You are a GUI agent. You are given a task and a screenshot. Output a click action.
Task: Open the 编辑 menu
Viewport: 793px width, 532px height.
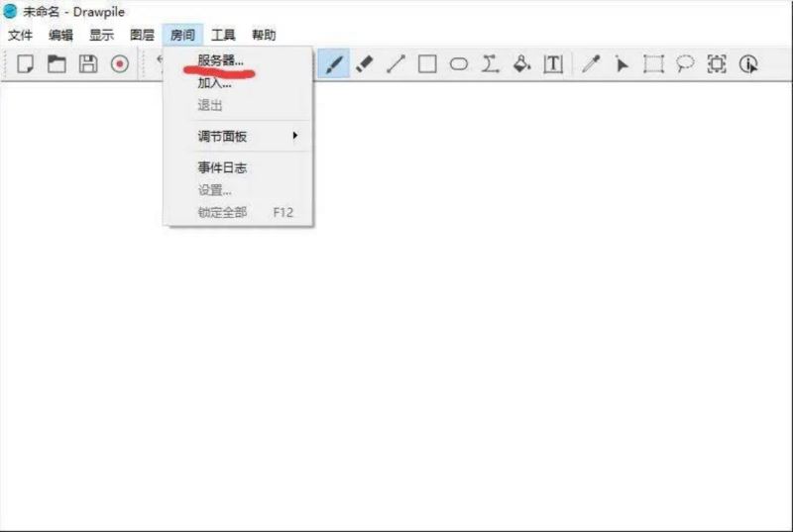61,35
